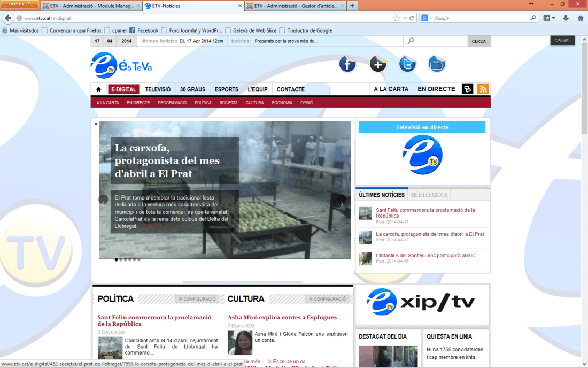Select the ÚLTIMES NOTÍCIES tab

coord(381,195)
